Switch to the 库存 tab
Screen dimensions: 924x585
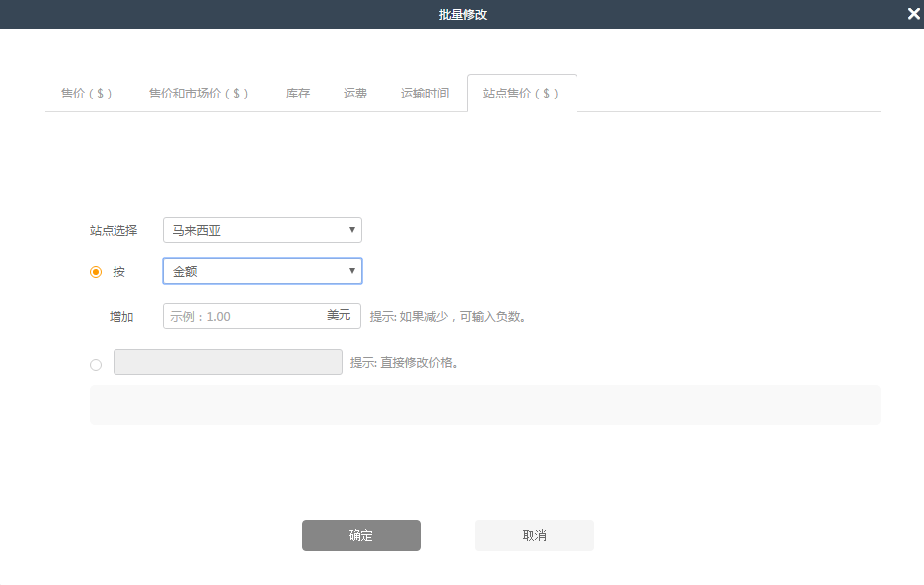[296, 93]
